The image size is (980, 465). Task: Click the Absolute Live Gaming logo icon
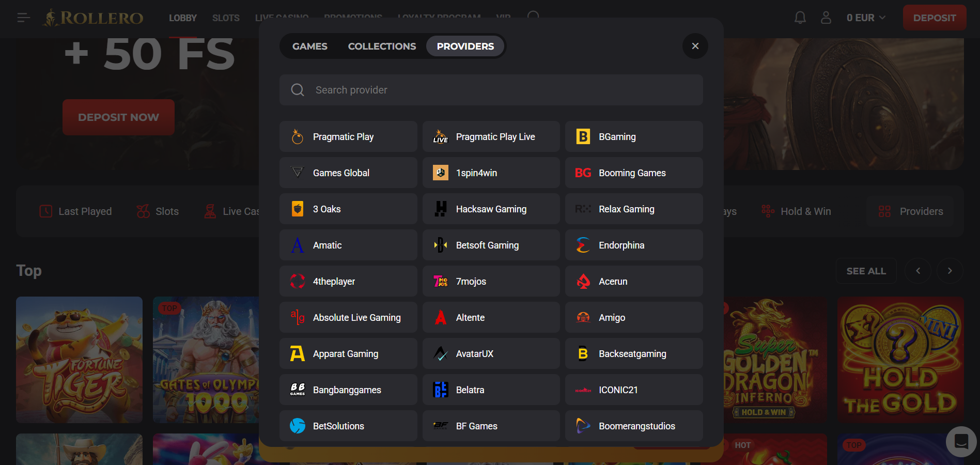[298, 317]
